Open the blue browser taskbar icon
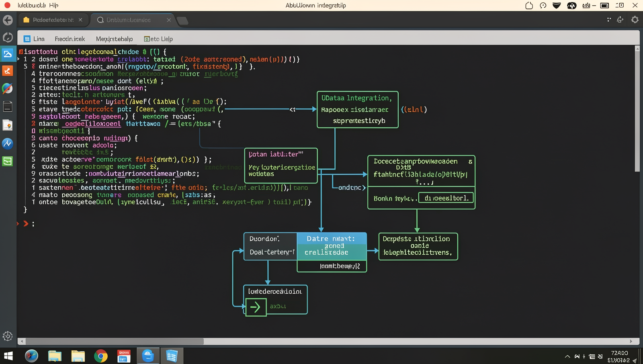The image size is (643, 364). click(x=148, y=356)
